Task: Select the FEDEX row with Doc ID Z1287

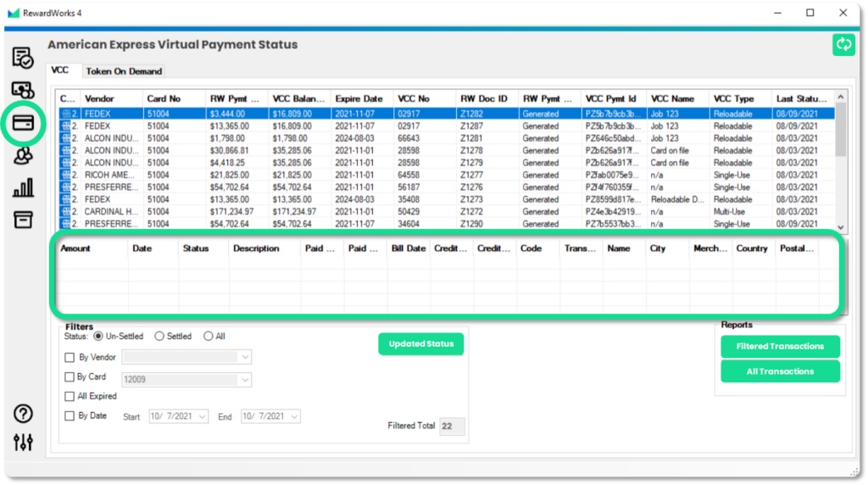Action: (x=447, y=126)
